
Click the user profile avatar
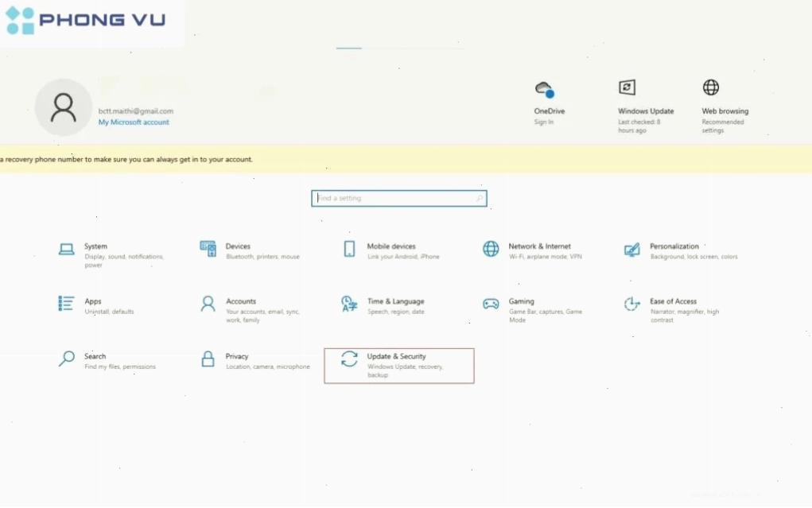tap(63, 107)
